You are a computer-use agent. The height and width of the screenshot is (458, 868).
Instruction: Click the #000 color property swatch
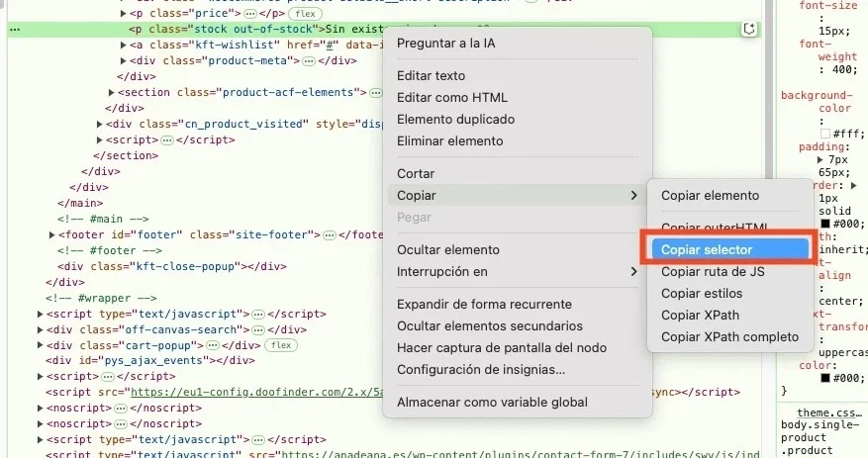824,378
